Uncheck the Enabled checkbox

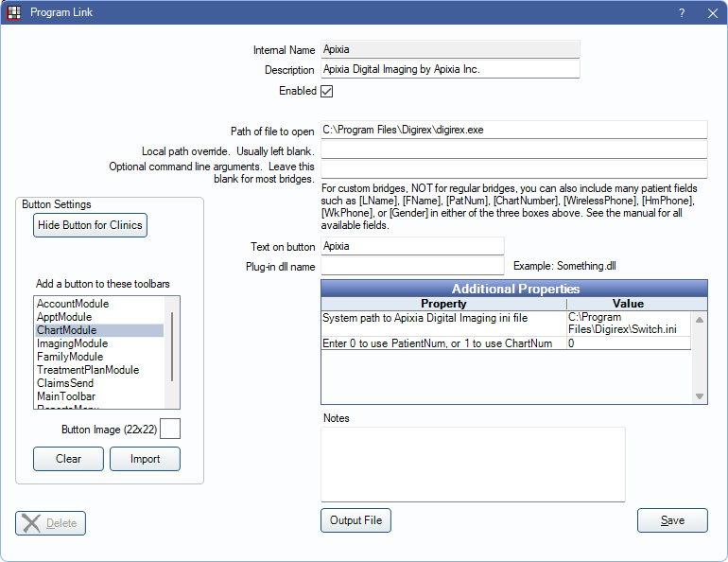pyautogui.click(x=327, y=92)
